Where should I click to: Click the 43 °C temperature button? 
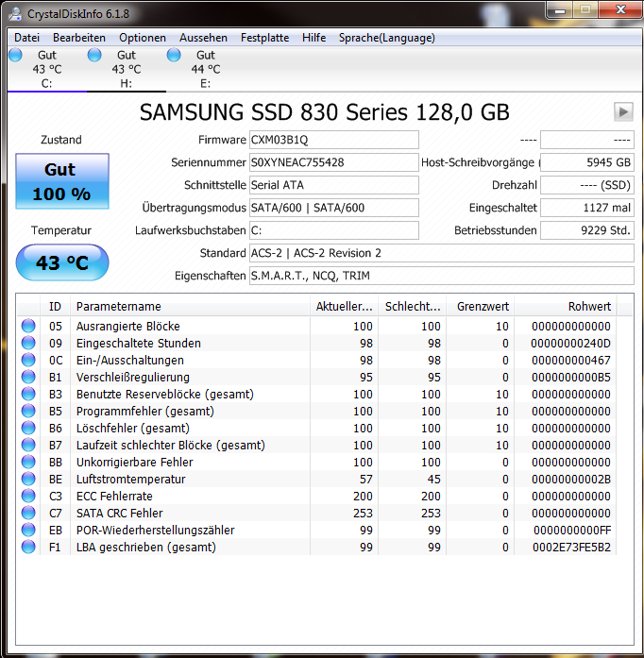(x=62, y=262)
